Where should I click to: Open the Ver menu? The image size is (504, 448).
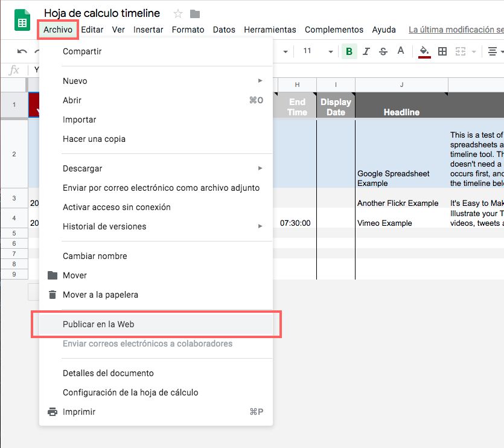pyautogui.click(x=118, y=30)
